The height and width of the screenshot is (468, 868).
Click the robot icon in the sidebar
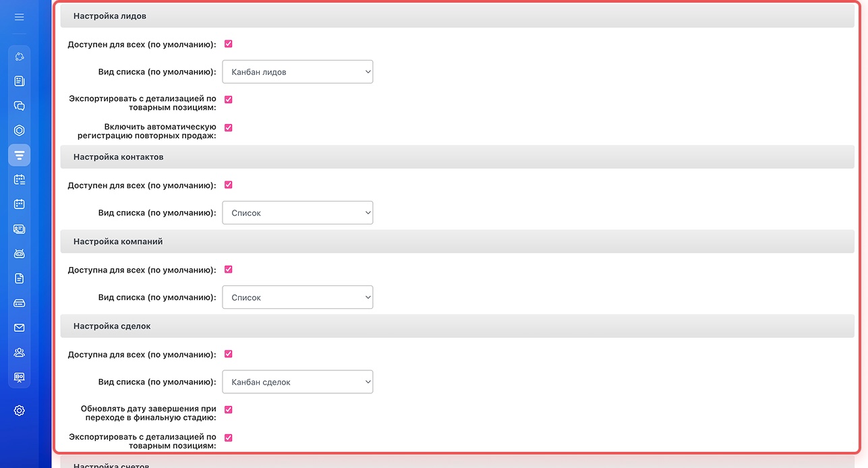coord(19,254)
